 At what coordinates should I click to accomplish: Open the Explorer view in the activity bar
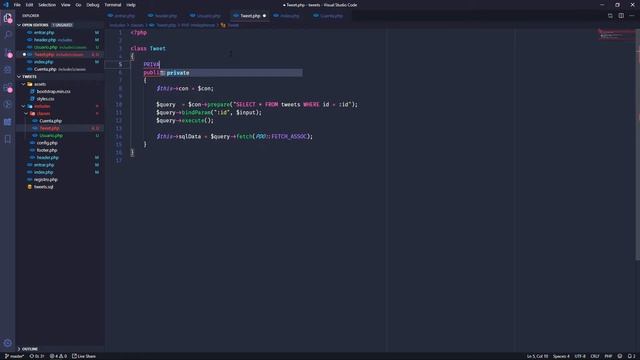coord(8,18)
